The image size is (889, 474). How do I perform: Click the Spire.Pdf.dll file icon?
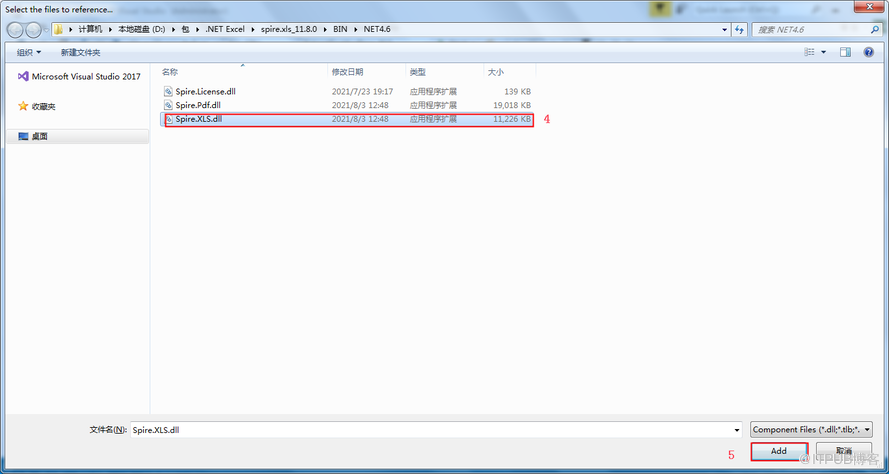click(168, 105)
